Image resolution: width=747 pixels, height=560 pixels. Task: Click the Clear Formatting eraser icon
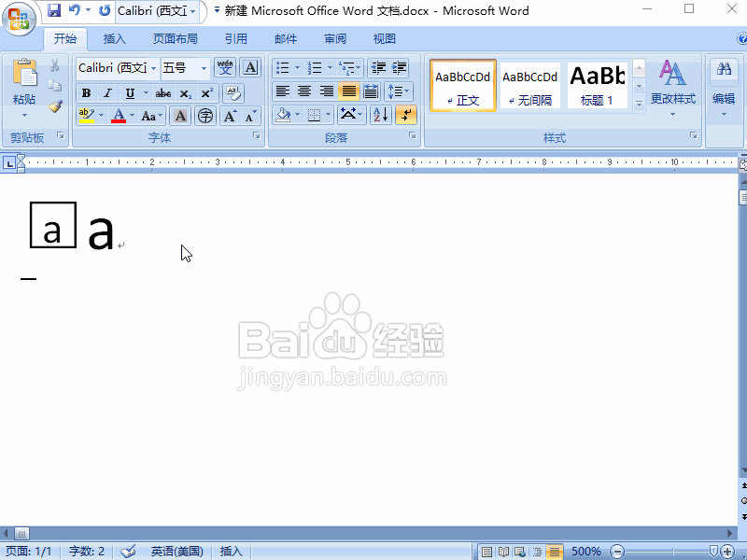pyautogui.click(x=232, y=93)
